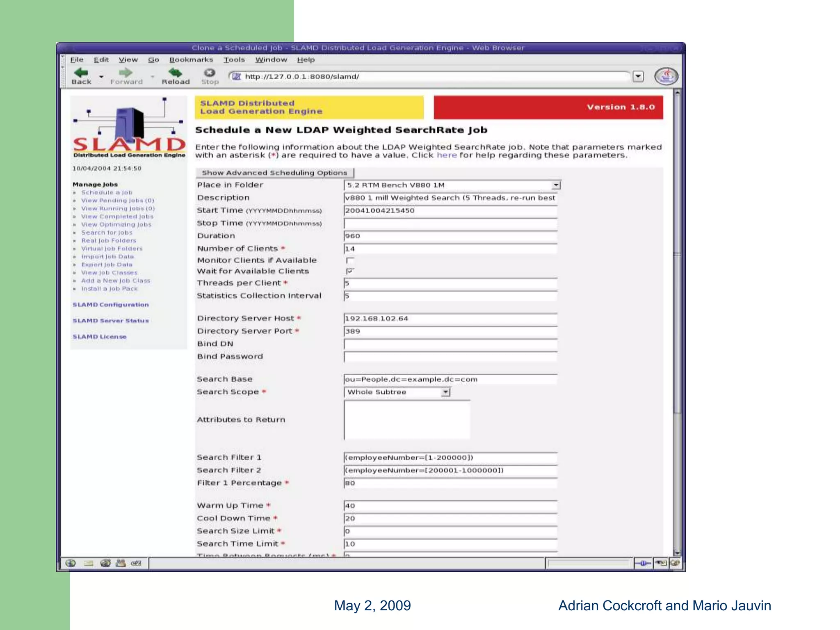
Task: Open Add a New Job Class link
Action: click(x=116, y=281)
